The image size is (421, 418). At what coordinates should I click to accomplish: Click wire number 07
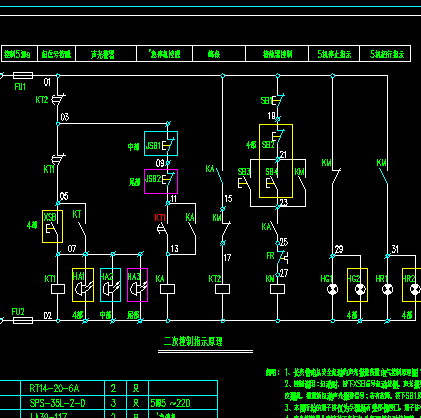pyautogui.click(x=72, y=249)
